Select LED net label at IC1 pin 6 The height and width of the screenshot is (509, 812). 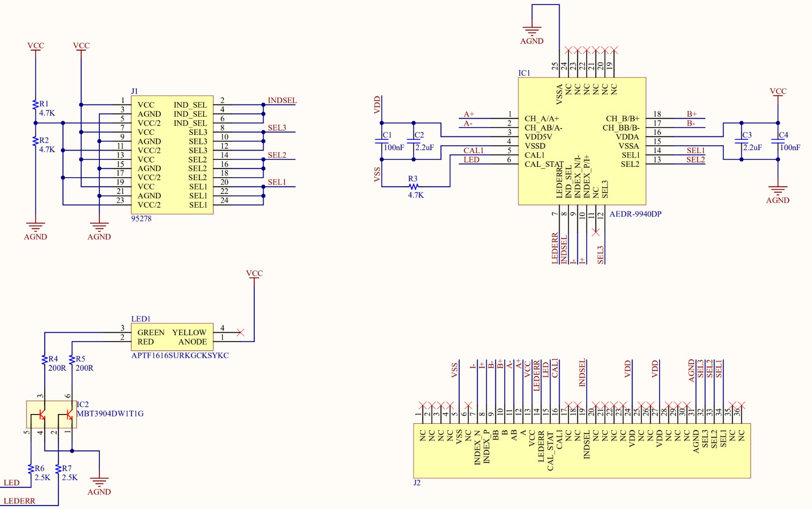tap(471, 160)
